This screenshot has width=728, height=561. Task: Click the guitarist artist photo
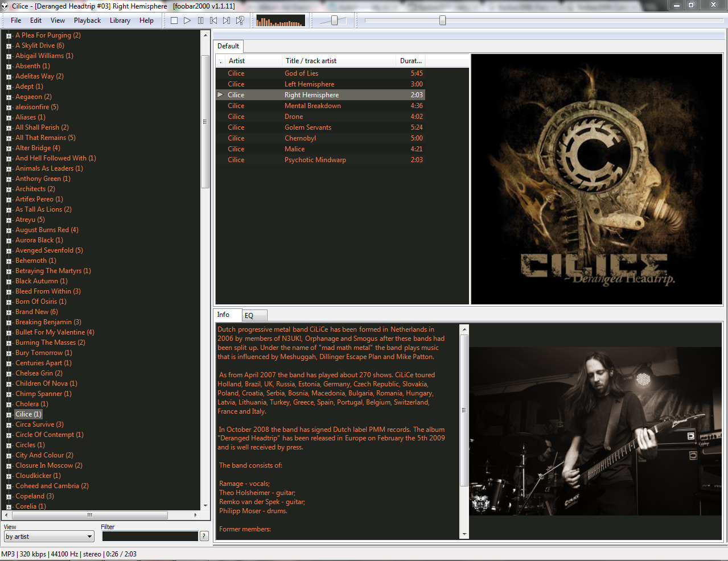(596, 431)
